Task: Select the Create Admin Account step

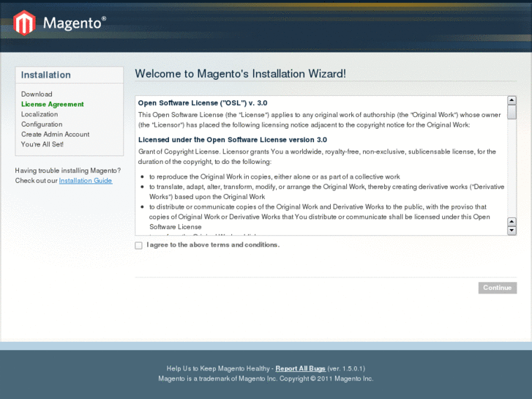Action: click(56, 134)
